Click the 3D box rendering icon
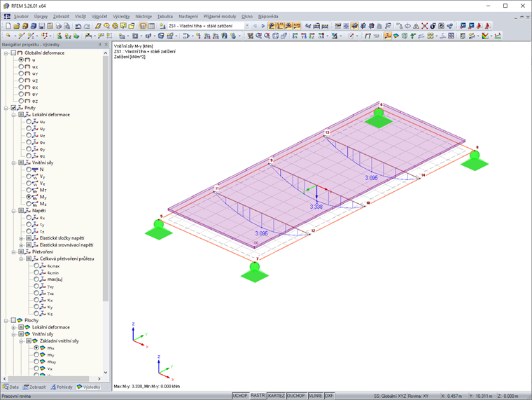The width and height of the screenshot is (532, 400). (276, 36)
